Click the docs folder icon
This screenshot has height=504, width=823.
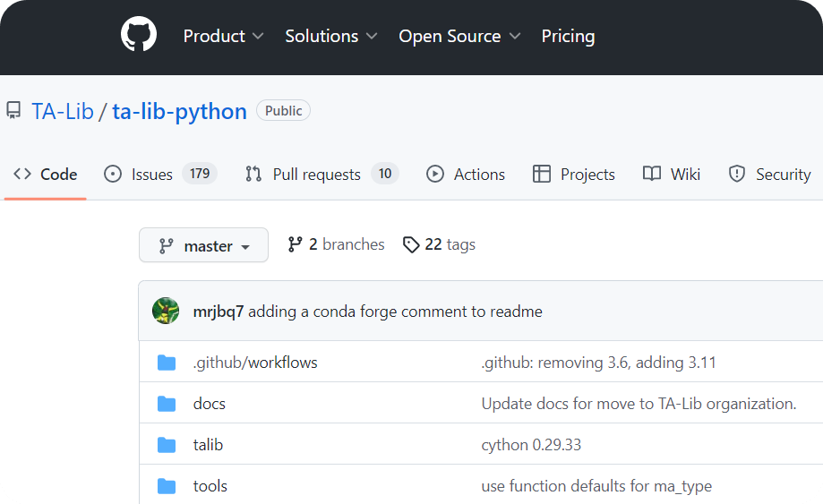click(x=167, y=404)
